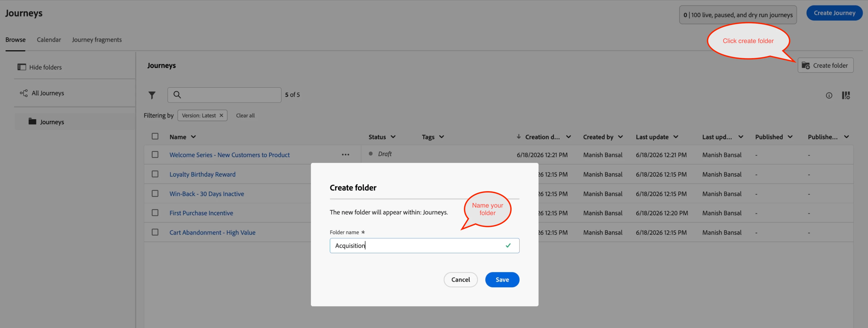Viewport: 868px width, 328px height.
Task: Expand the Published column dropdown
Action: pyautogui.click(x=790, y=137)
